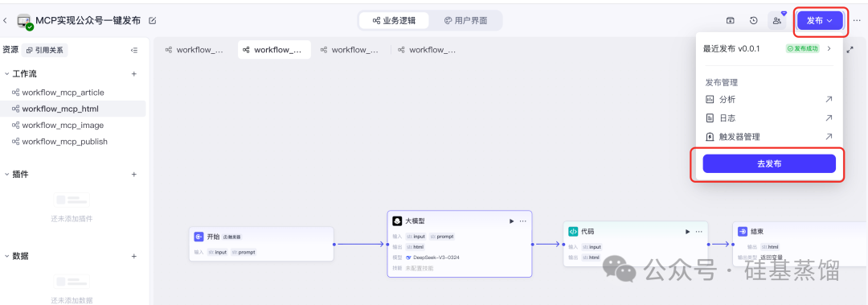Open more options on 代码 node
The image size is (868, 305).
[x=698, y=231]
